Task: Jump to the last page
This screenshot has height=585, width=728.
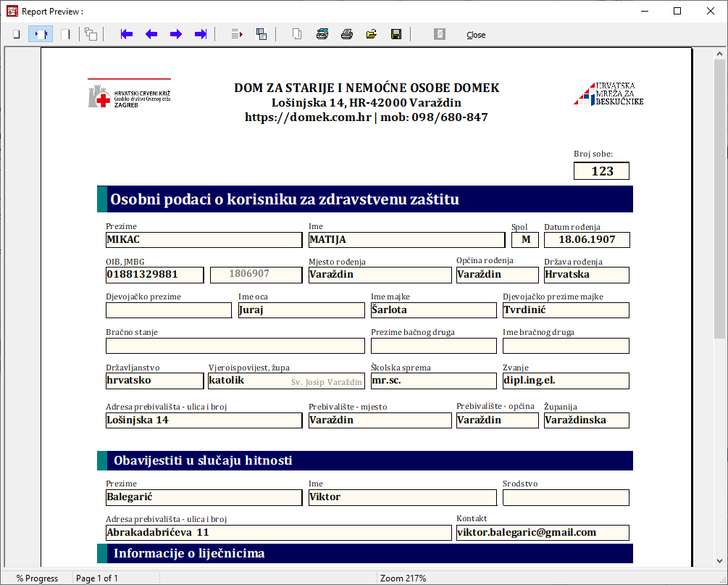Action: tap(201, 34)
